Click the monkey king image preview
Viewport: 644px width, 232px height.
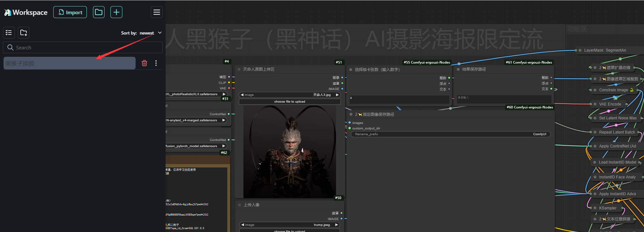[x=290, y=152]
